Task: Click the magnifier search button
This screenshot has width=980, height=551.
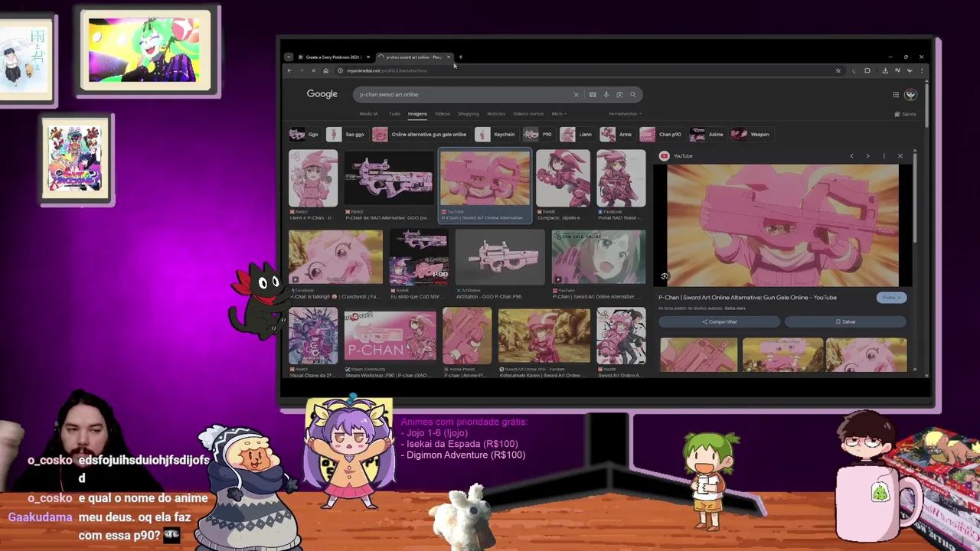Action: pos(632,95)
